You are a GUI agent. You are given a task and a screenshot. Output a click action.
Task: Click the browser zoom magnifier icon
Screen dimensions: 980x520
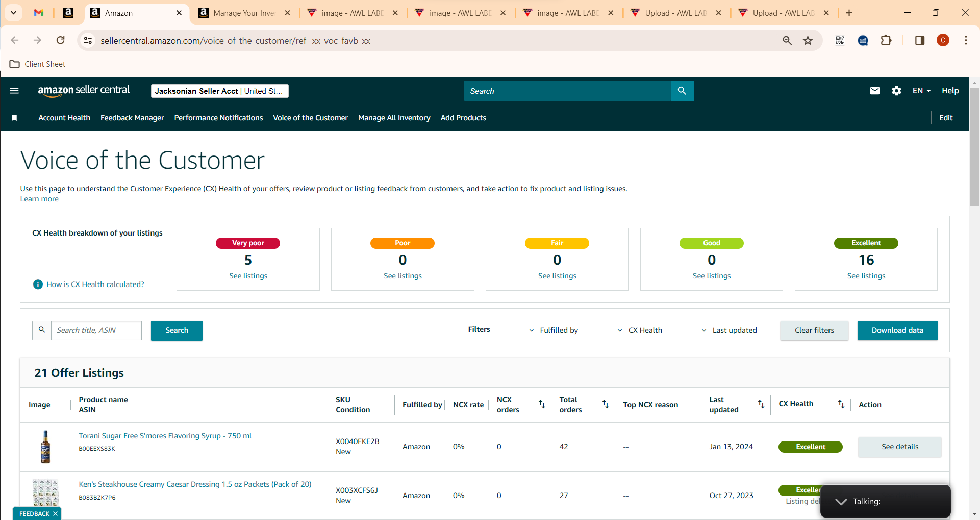787,40
